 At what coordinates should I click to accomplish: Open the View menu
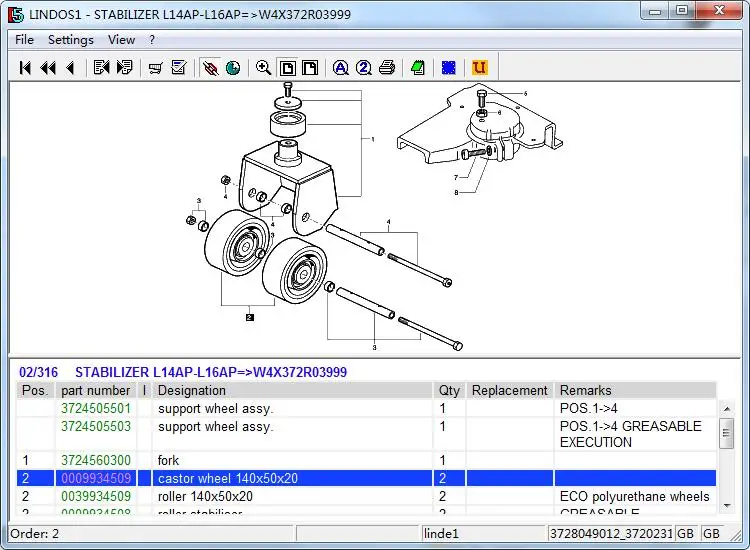121,40
